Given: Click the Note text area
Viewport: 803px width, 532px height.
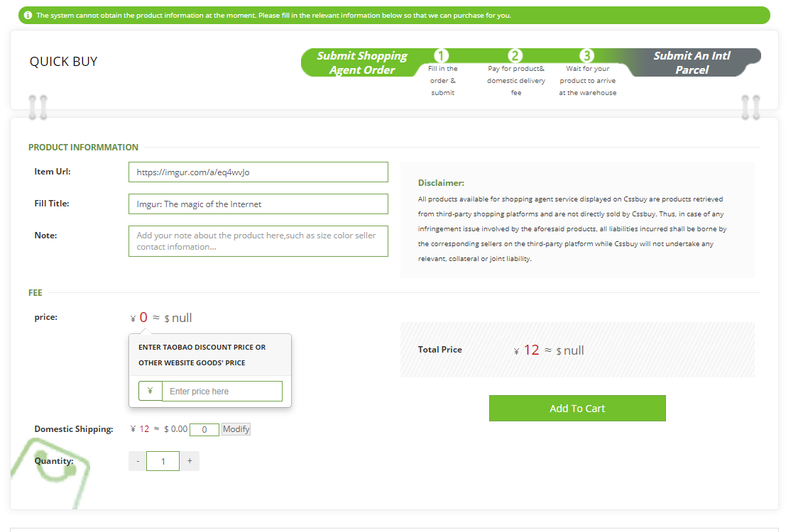Looking at the screenshot, I should pos(258,241).
